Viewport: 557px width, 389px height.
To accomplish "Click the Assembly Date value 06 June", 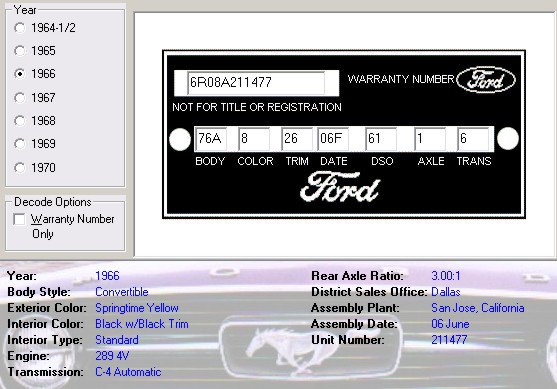I will point(450,324).
